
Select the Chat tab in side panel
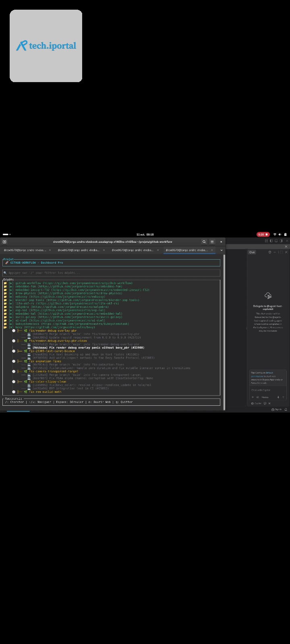coord(252,252)
